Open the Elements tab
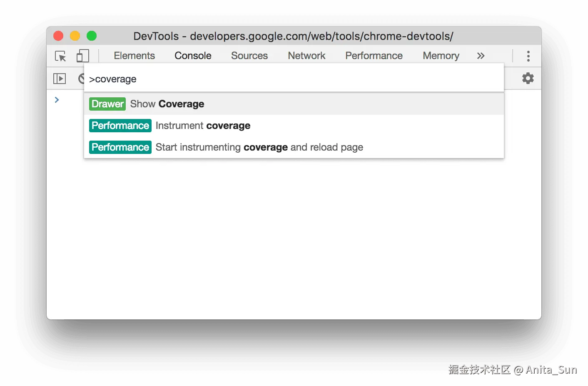This screenshot has height=386, width=588. [x=134, y=56]
